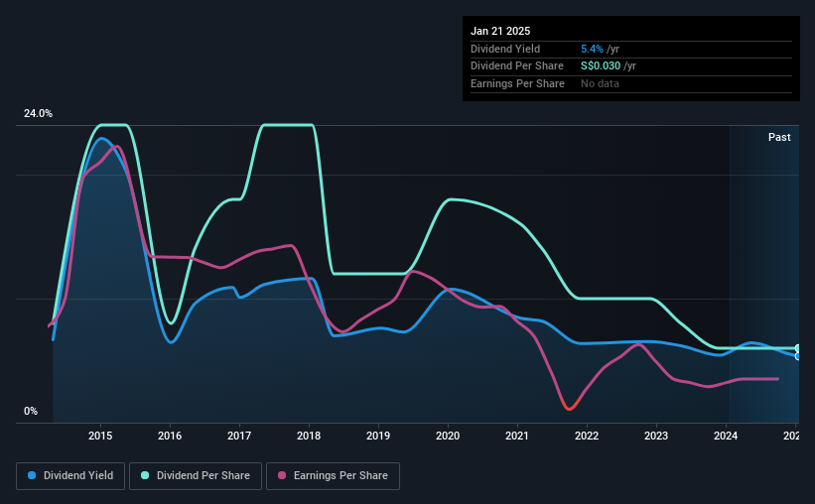Click the S$0.030 dividend per share value
This screenshot has height=504, width=815.
pyautogui.click(x=601, y=66)
